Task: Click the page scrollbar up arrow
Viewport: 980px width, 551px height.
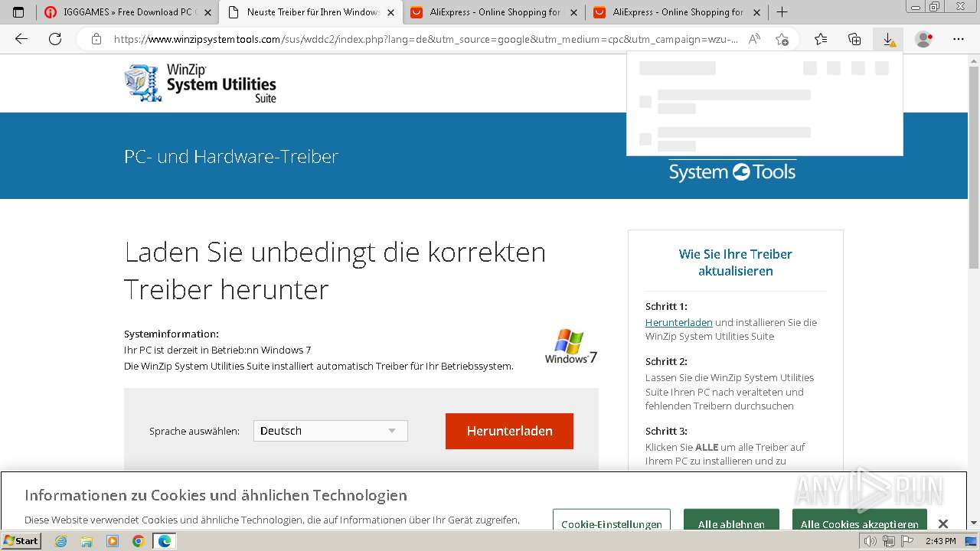Action: click(974, 60)
